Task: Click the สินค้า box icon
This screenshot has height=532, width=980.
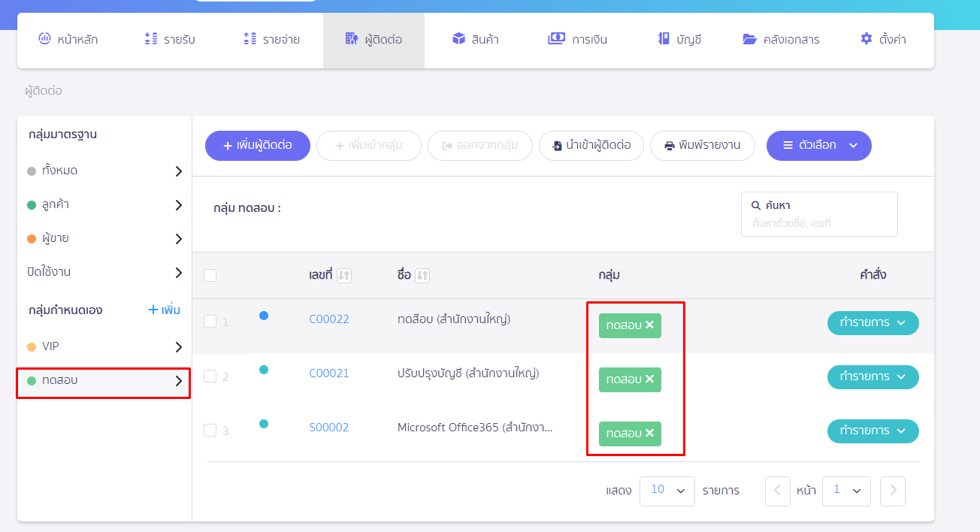Action: click(458, 39)
